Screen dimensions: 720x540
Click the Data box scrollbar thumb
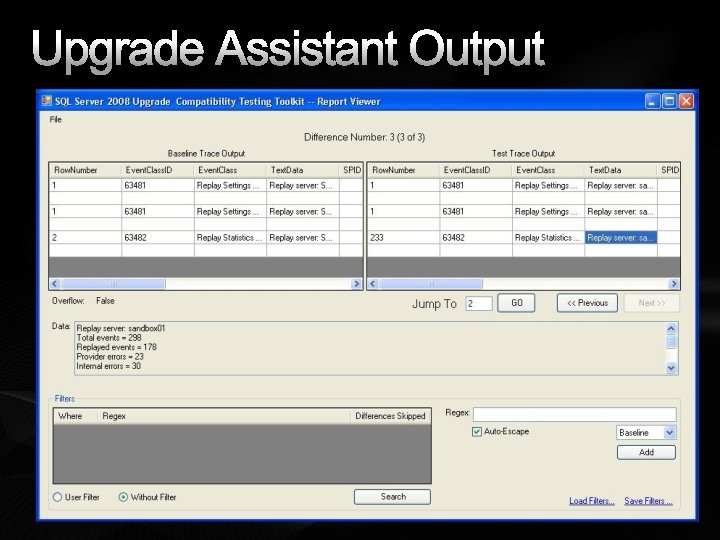(x=671, y=342)
